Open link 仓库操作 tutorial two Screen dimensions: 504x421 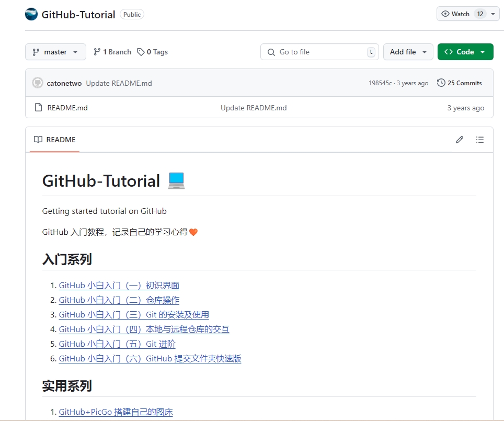click(x=119, y=300)
